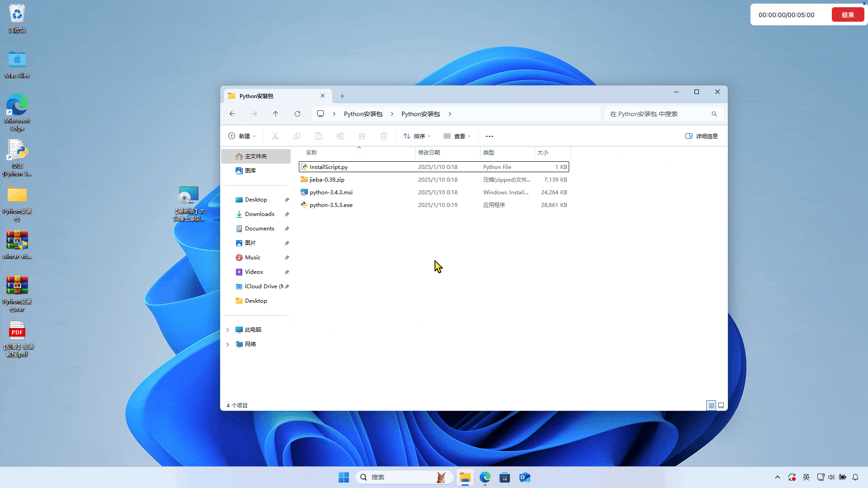Open the 排序 sort dropdown
Screen dimensions: 868x488
point(417,136)
